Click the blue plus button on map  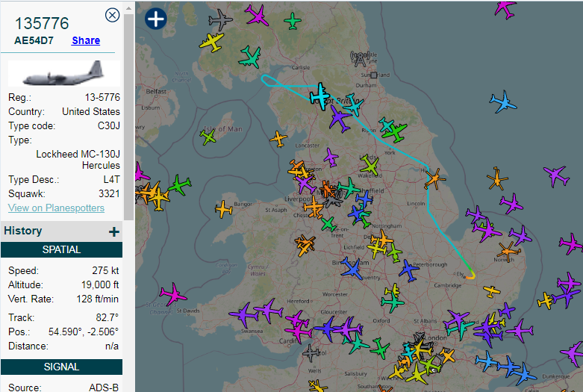click(156, 19)
